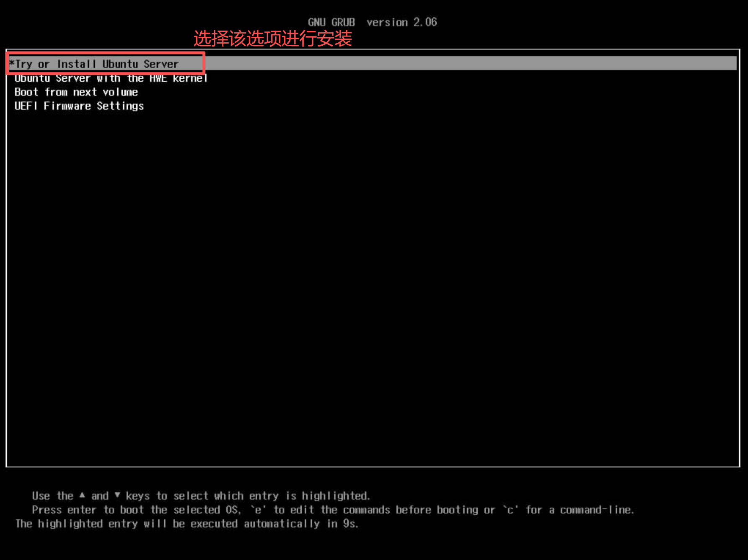The image size is (748, 560).
Task: Click the 9s countdown timer text
Action: pyautogui.click(x=350, y=524)
